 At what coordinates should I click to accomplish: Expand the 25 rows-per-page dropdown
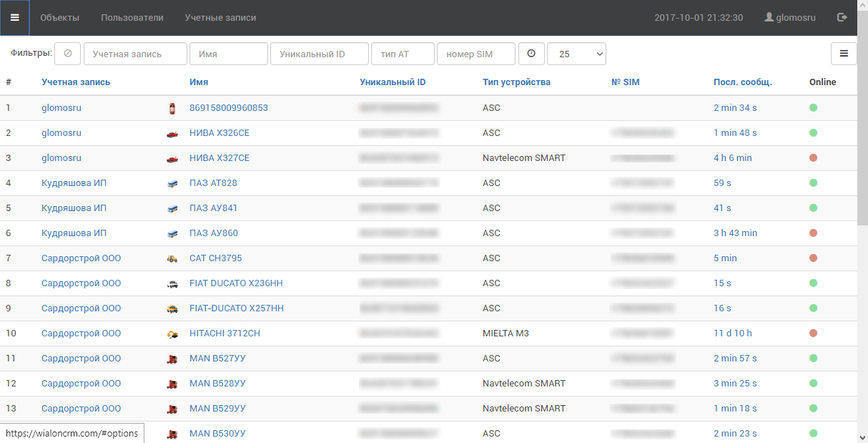[x=576, y=54]
